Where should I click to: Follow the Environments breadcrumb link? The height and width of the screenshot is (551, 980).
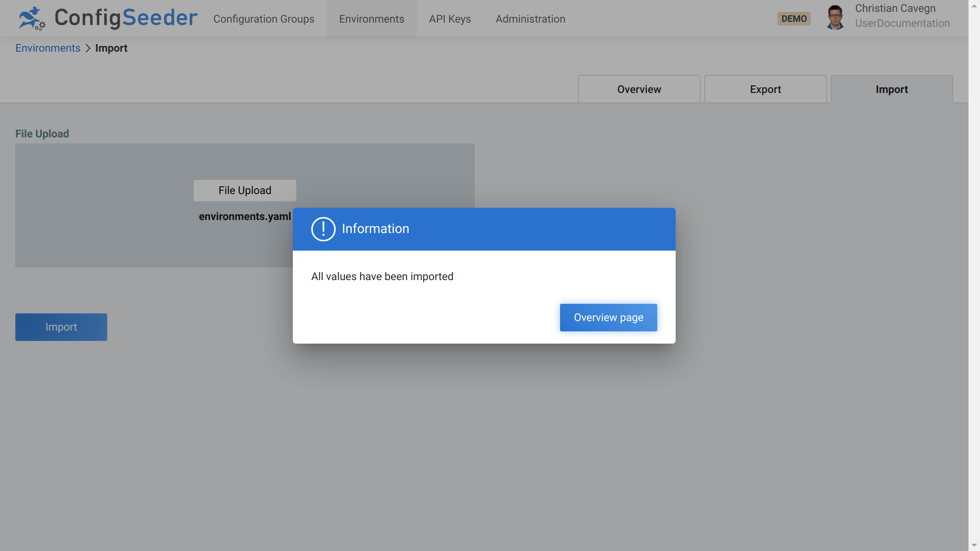[x=48, y=48]
